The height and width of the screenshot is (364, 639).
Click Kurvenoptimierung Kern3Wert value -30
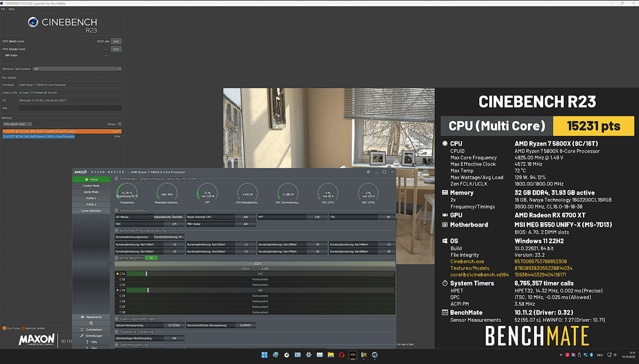pos(317,244)
